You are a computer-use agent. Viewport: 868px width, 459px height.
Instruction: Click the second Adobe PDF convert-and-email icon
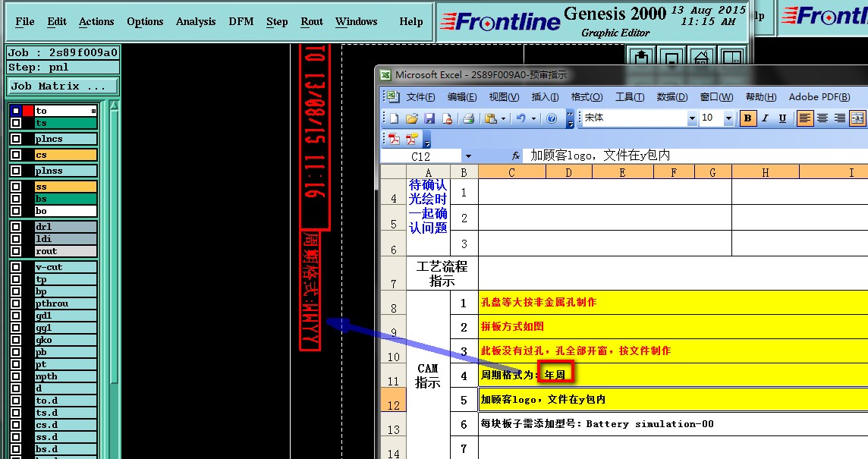click(412, 139)
